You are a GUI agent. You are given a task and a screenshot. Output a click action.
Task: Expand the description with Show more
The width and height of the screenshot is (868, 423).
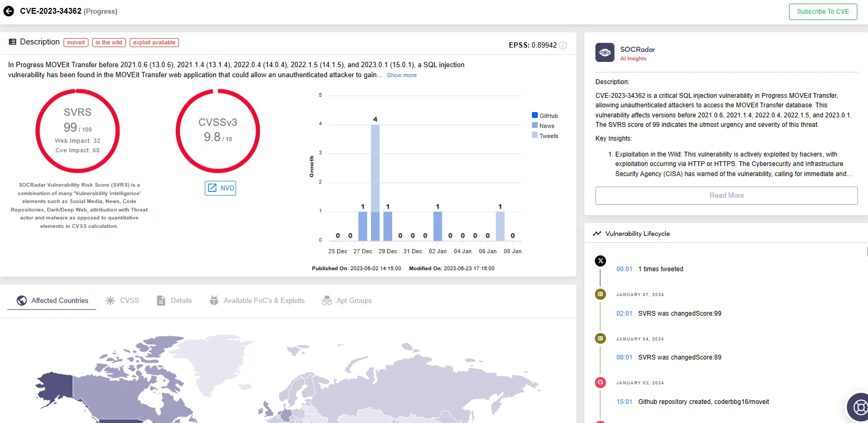point(402,75)
